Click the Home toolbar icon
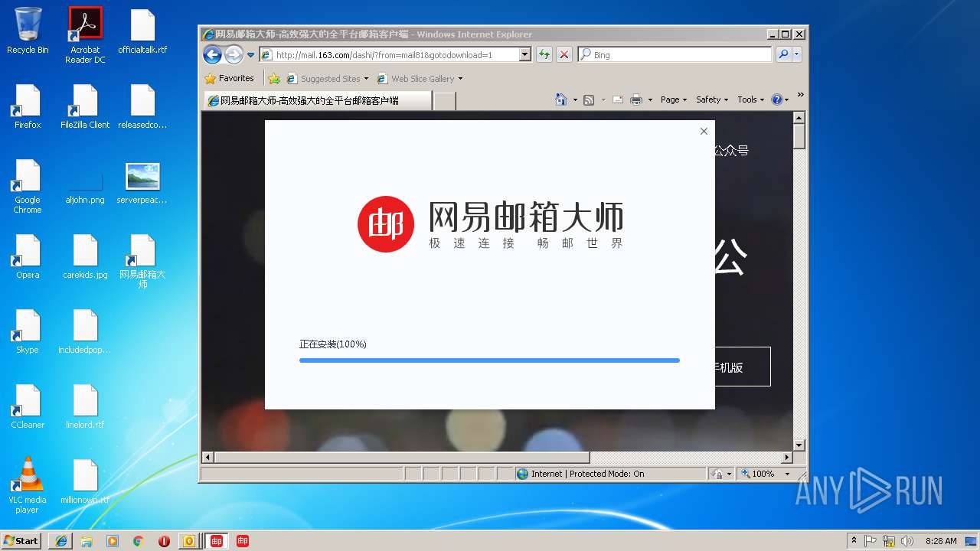Viewport: 980px width, 551px height. [x=561, y=99]
